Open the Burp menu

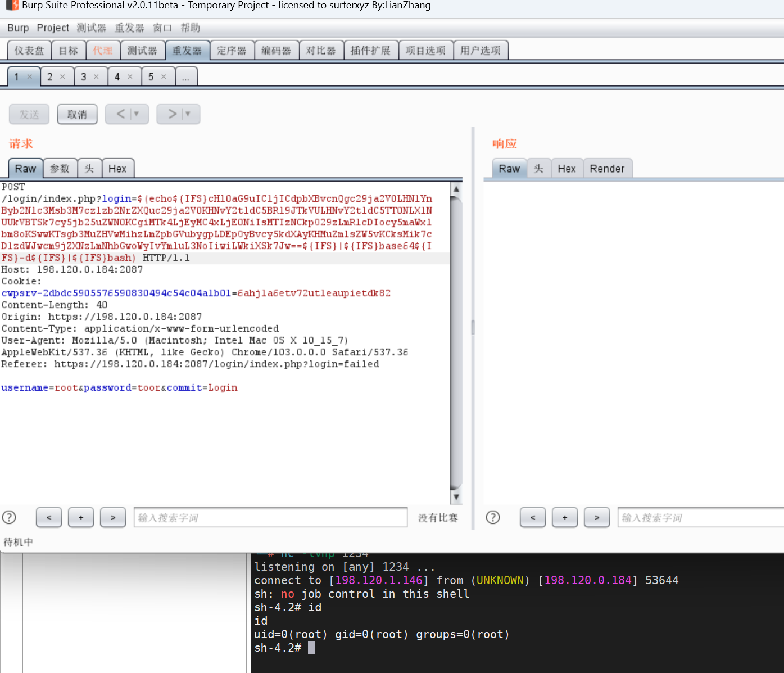coord(18,28)
